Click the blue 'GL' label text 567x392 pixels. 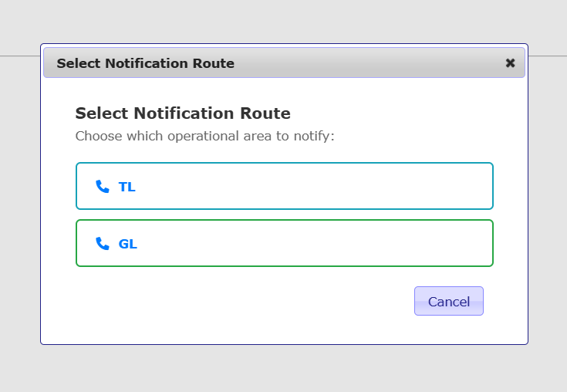[x=128, y=244]
